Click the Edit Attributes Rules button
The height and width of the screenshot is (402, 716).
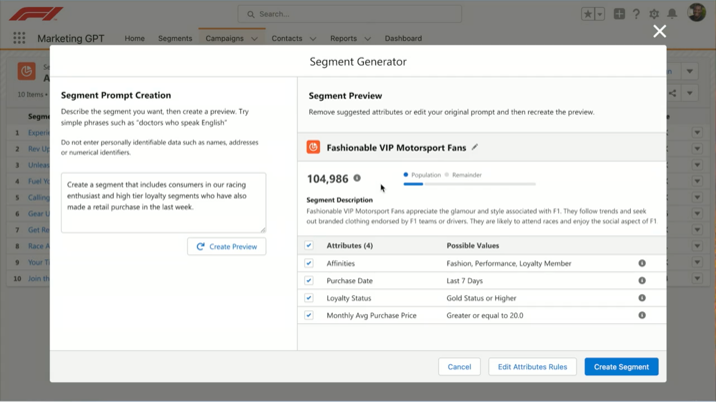click(532, 366)
